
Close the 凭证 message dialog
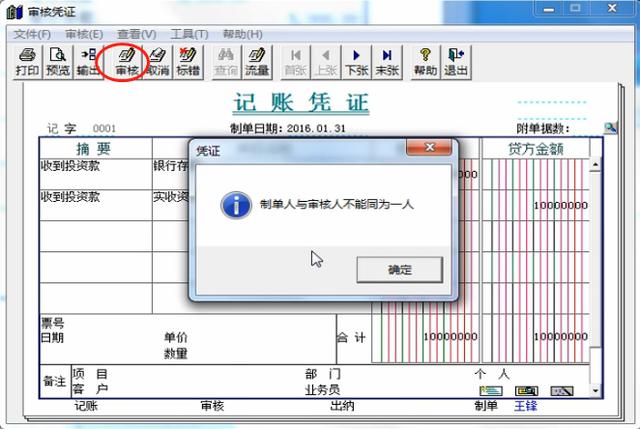429,147
